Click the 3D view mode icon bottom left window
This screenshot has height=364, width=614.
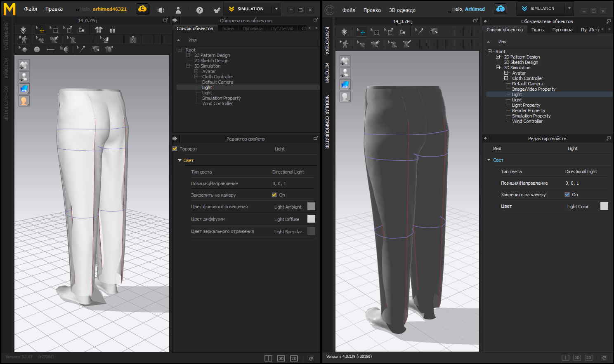(x=281, y=358)
